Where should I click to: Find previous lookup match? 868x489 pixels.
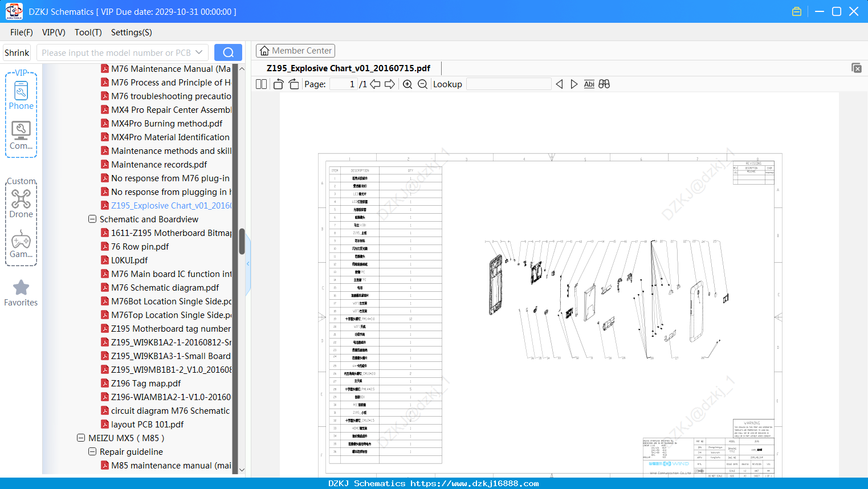point(559,84)
